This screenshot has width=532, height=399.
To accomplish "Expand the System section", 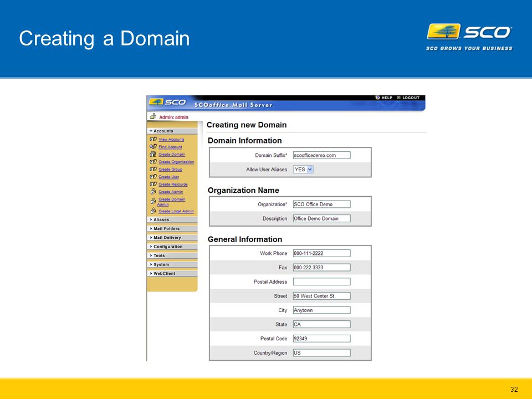I will pyautogui.click(x=172, y=265).
